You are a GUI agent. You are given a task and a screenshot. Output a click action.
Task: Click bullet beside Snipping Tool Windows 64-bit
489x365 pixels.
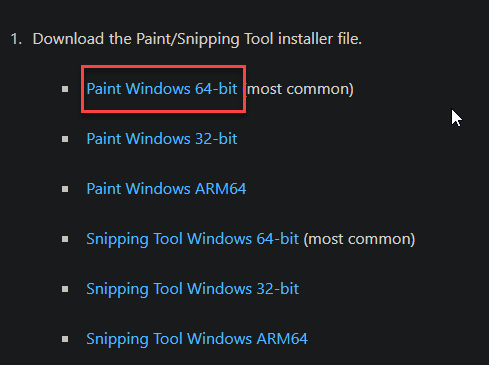[x=65, y=239]
